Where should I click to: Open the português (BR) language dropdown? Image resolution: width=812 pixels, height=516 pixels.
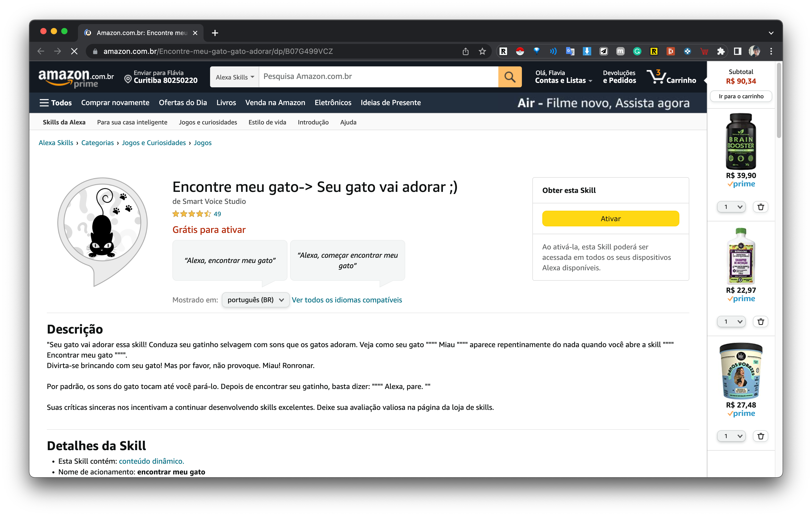[255, 300]
